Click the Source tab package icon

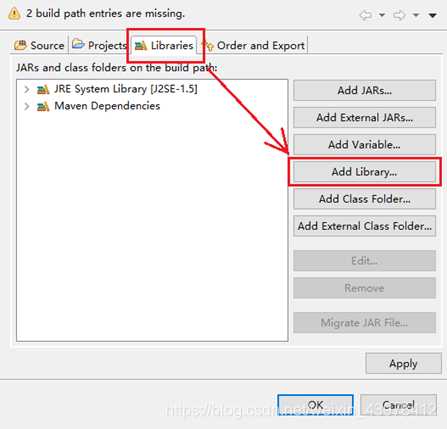point(20,45)
